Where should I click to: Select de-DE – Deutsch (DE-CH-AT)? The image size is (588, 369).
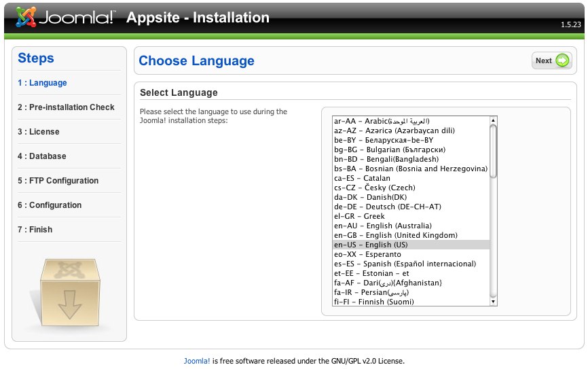click(411, 207)
